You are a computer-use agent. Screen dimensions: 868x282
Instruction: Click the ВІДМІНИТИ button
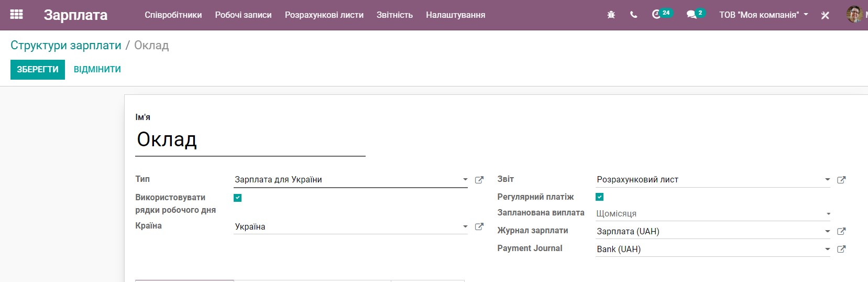coord(97,69)
